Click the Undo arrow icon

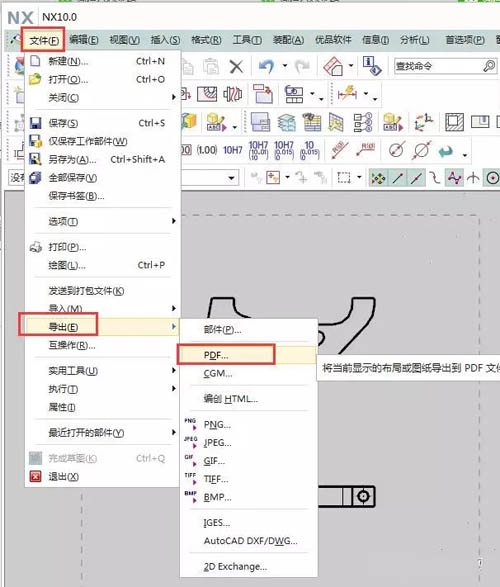[x=266, y=67]
